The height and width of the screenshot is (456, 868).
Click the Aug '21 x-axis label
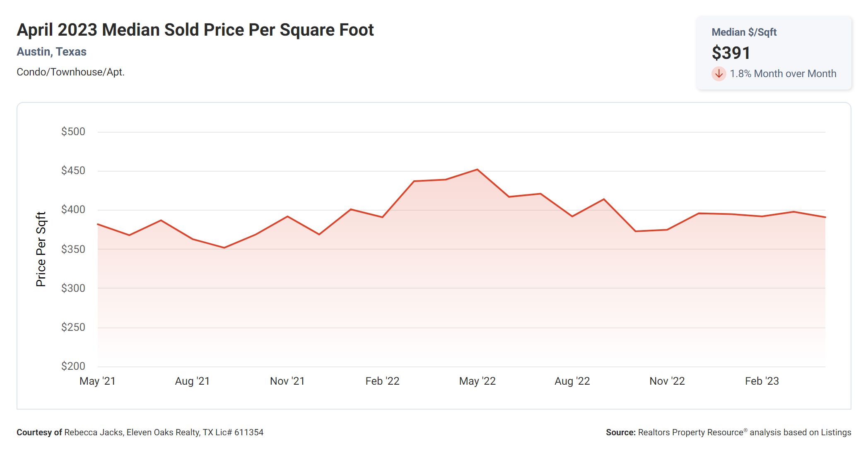point(192,381)
